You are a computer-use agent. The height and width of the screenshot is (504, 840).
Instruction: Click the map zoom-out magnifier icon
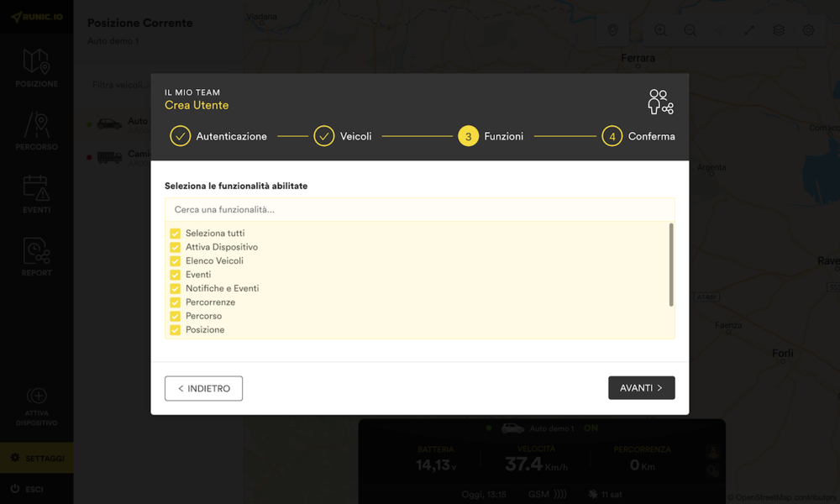tap(690, 30)
